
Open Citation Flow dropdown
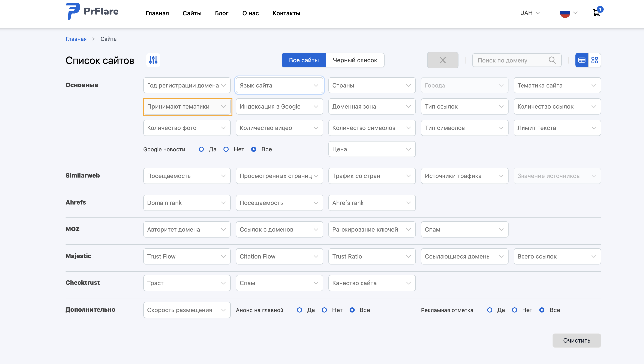(280, 256)
